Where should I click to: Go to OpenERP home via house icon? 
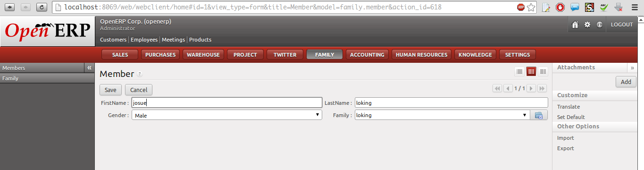pyautogui.click(x=575, y=25)
